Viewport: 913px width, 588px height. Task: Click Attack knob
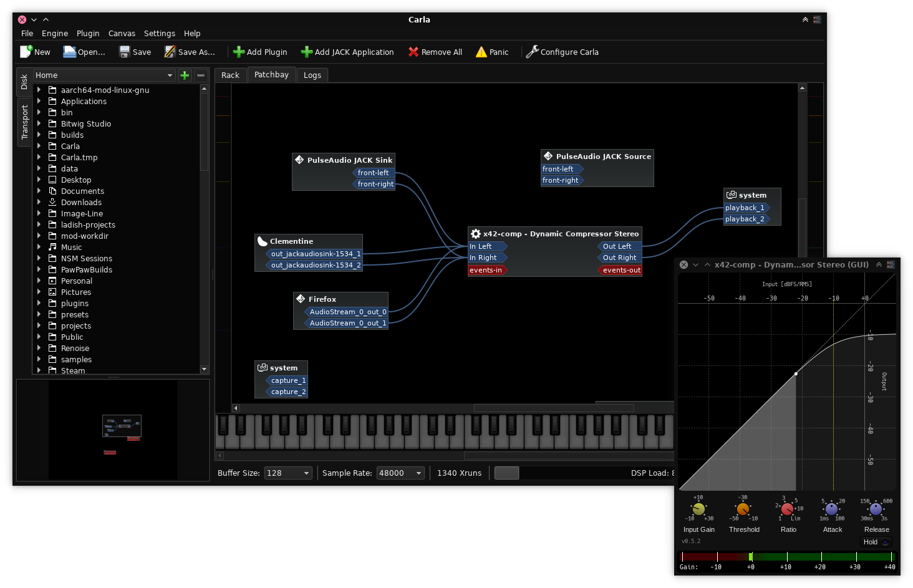click(832, 509)
